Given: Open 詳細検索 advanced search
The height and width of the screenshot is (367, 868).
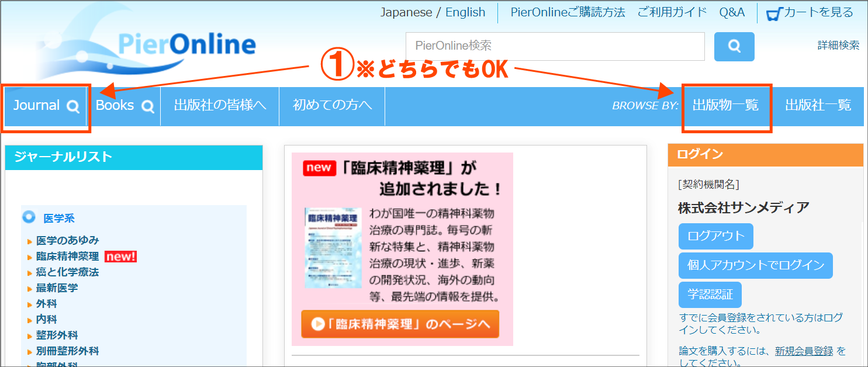Looking at the screenshot, I should pyautogui.click(x=838, y=45).
